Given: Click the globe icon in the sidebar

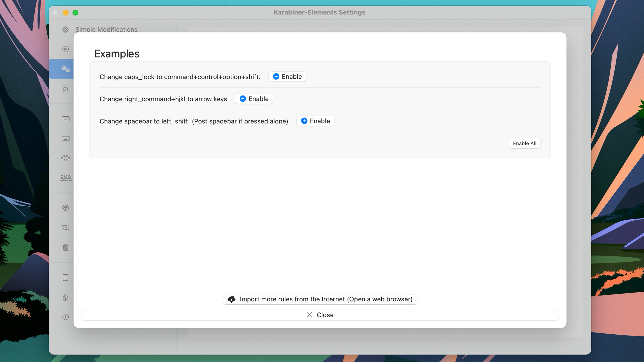Looking at the screenshot, I should point(65,208).
